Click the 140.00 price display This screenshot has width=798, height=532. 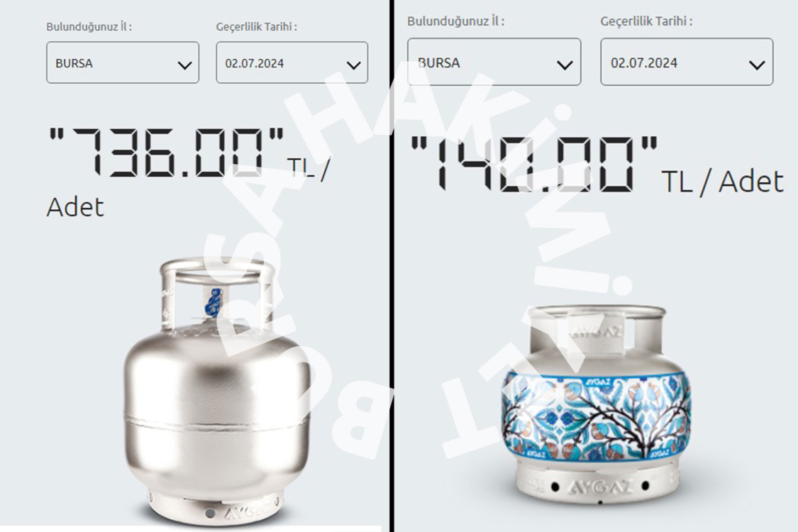(534, 165)
